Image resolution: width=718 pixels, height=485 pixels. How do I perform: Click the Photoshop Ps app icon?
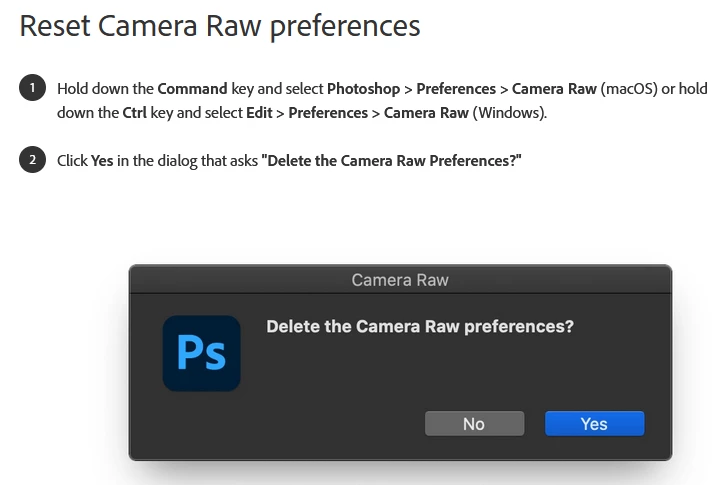201,353
